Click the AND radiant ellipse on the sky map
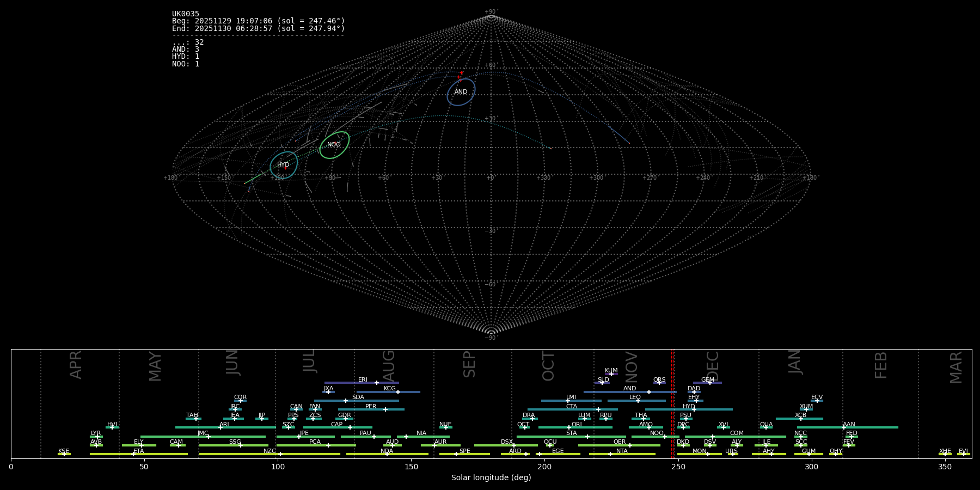980x490 pixels. point(461,92)
